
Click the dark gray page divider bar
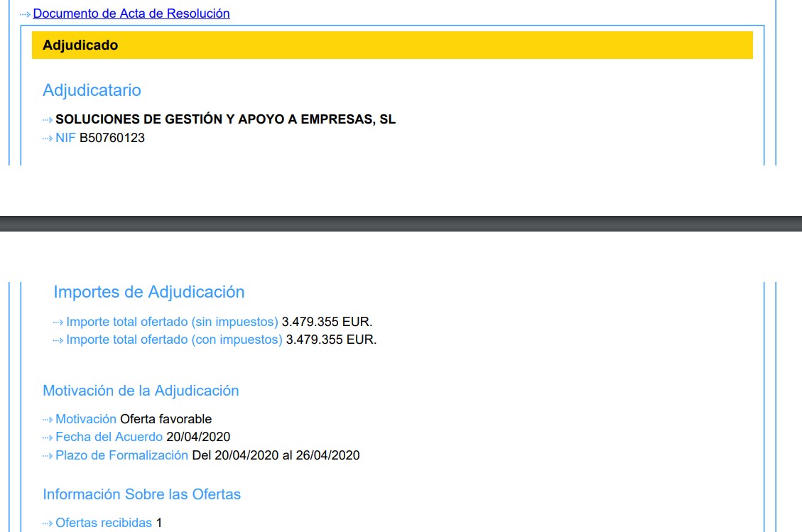pyautogui.click(x=401, y=224)
